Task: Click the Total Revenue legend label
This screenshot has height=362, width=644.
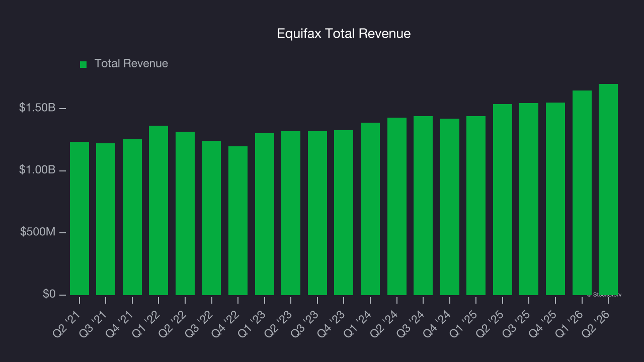Action: tap(131, 64)
